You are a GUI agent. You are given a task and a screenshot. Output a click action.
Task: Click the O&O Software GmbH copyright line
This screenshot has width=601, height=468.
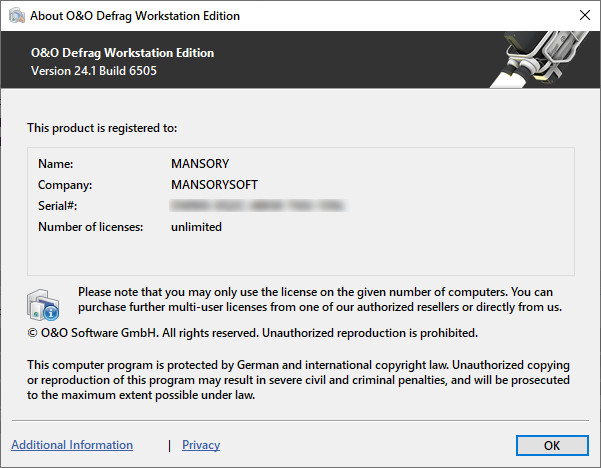pyautogui.click(x=252, y=332)
